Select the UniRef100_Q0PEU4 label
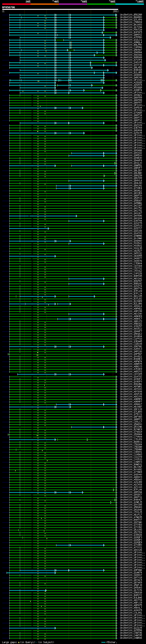 [x=131, y=108]
